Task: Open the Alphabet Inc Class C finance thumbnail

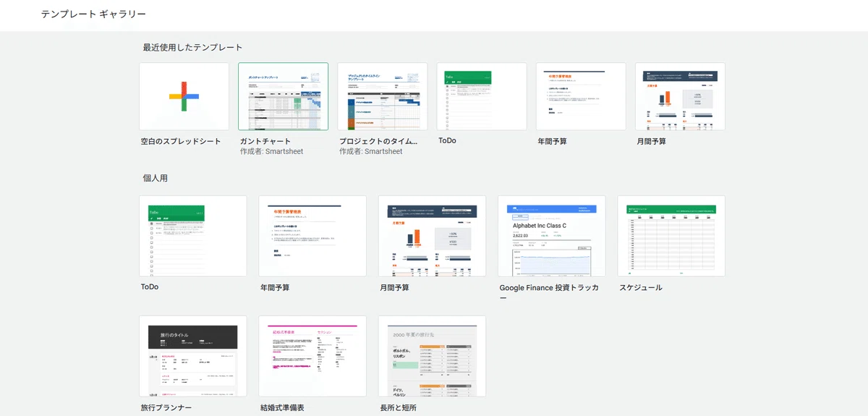Action: point(551,236)
